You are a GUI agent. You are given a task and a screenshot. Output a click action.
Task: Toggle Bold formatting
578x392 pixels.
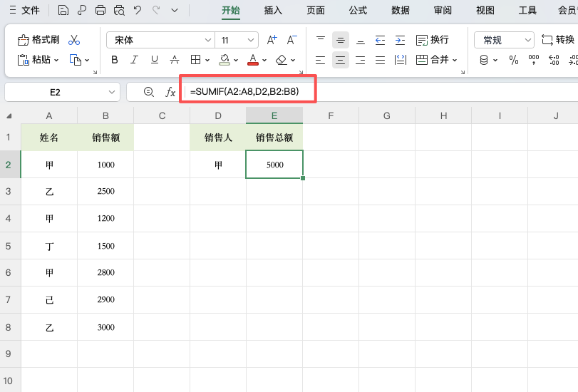click(115, 60)
